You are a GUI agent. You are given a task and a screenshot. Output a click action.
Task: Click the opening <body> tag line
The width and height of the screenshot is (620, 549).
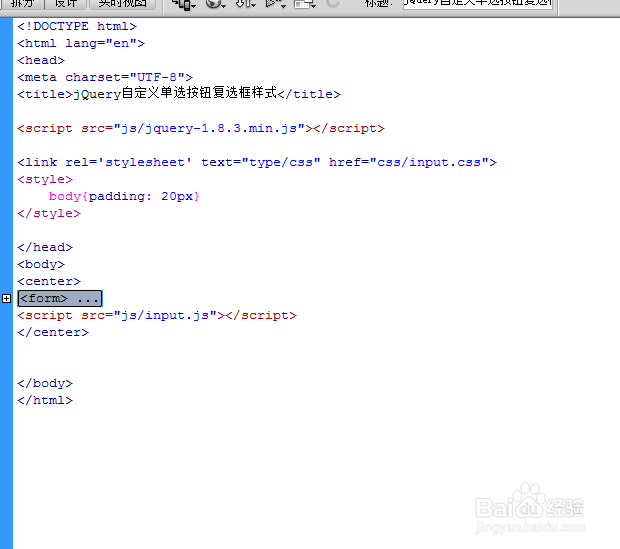pos(41,265)
